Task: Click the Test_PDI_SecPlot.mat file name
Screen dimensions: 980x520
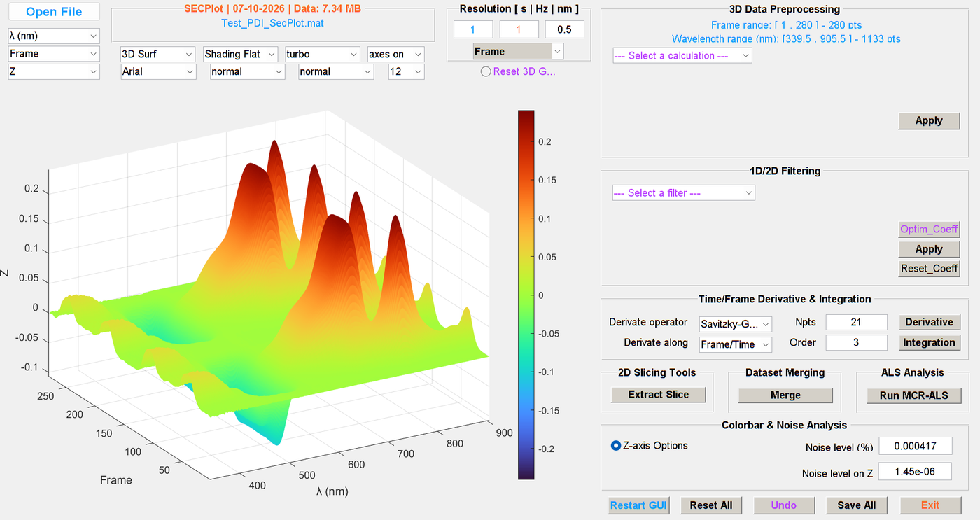Action: pos(272,23)
